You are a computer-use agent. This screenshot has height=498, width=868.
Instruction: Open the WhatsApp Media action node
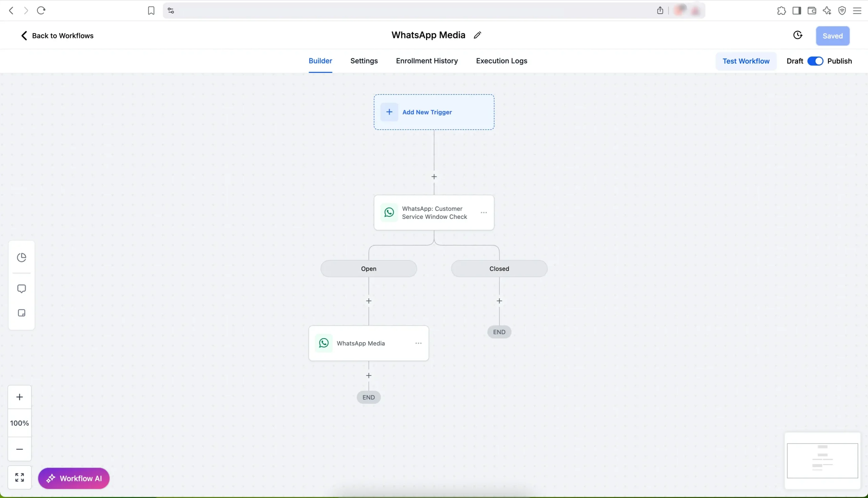pyautogui.click(x=369, y=343)
